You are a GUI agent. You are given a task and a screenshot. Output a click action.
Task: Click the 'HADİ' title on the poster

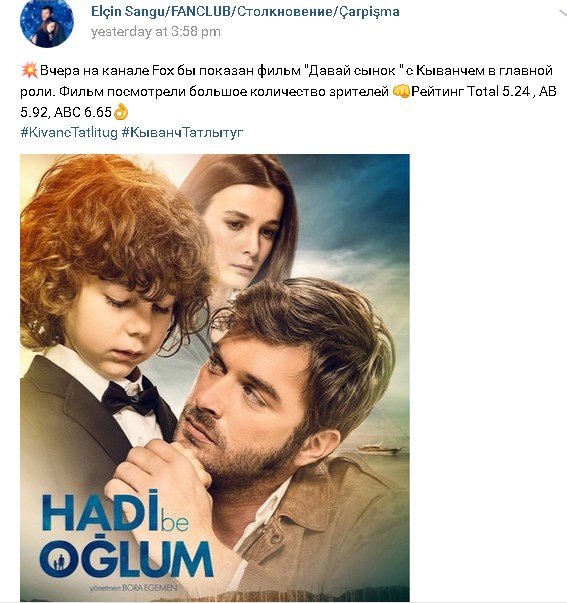pos(101,513)
